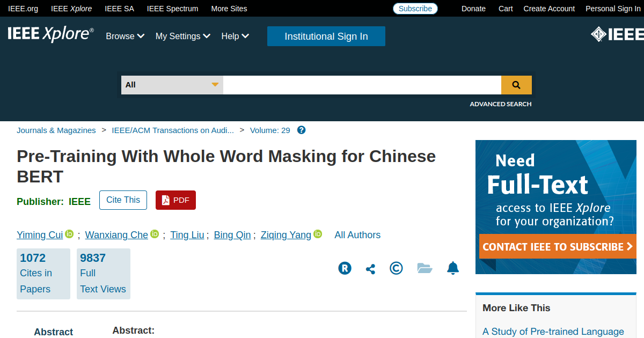Go to IEEE.org site link
This screenshot has width=644, height=338.
pos(23,9)
